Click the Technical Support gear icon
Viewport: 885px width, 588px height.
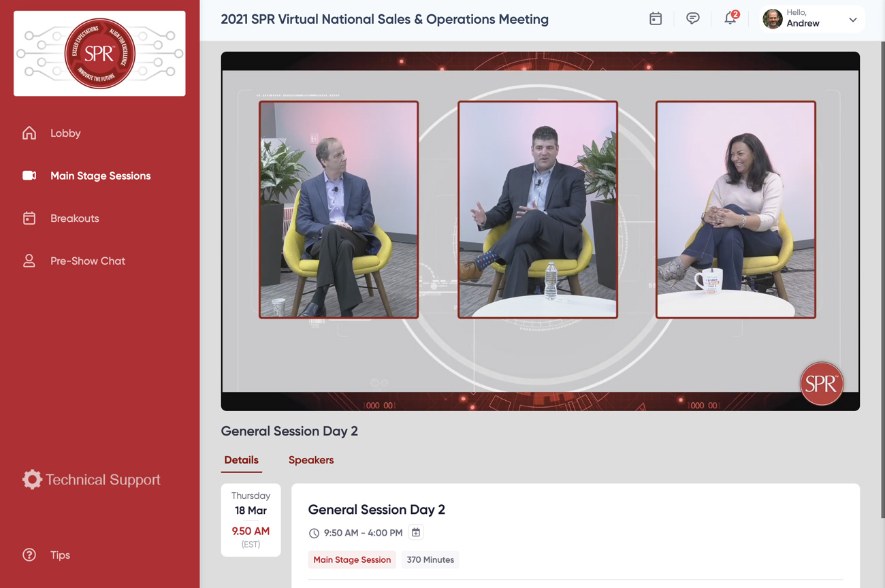click(32, 480)
